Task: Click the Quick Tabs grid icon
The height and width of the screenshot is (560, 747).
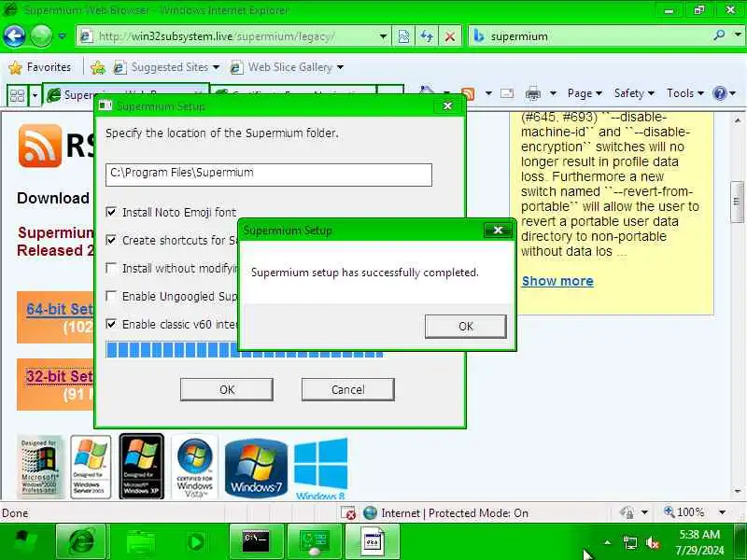Action: click(17, 96)
